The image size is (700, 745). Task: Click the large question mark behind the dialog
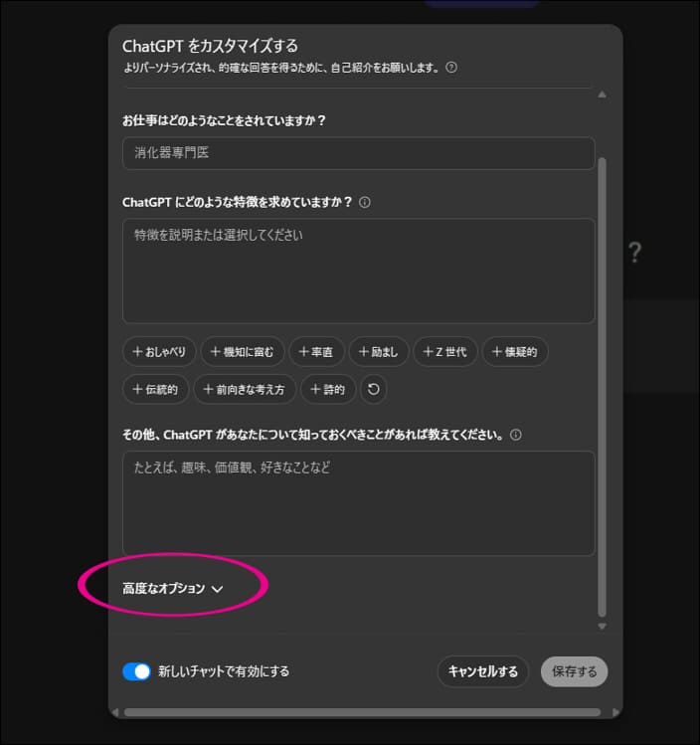click(635, 253)
